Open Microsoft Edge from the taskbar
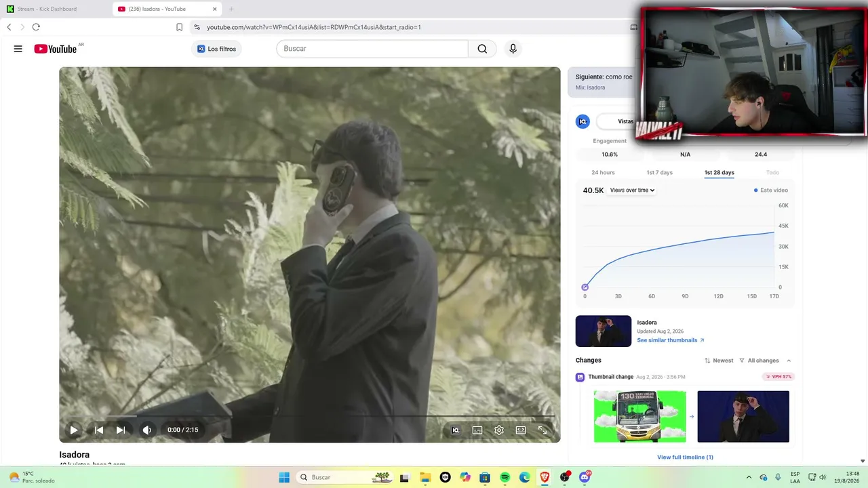The height and width of the screenshot is (488, 868). tap(525, 478)
